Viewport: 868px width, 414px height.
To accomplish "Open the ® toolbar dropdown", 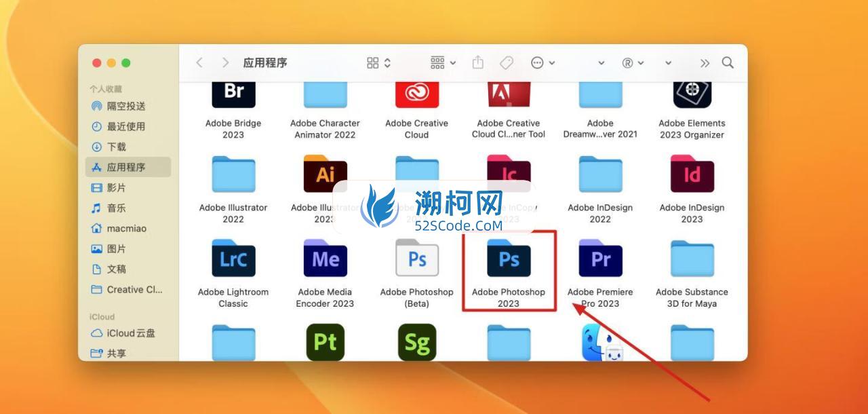I will coord(633,62).
